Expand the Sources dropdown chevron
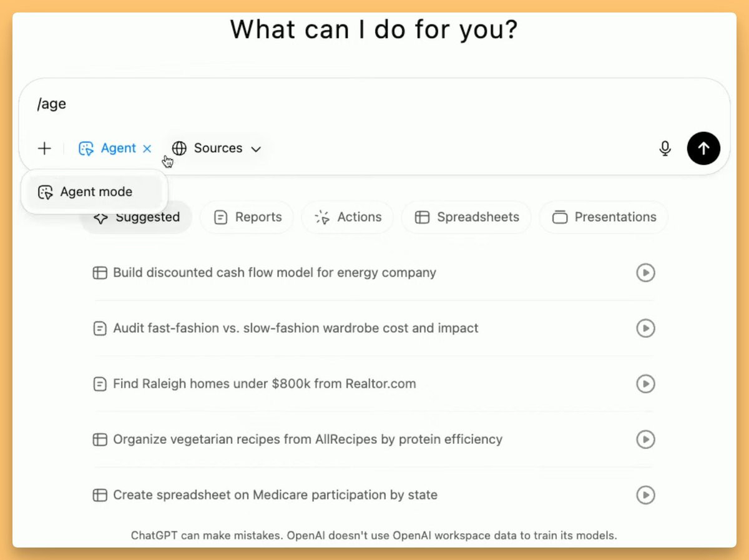This screenshot has height=560, width=749. [x=256, y=149]
